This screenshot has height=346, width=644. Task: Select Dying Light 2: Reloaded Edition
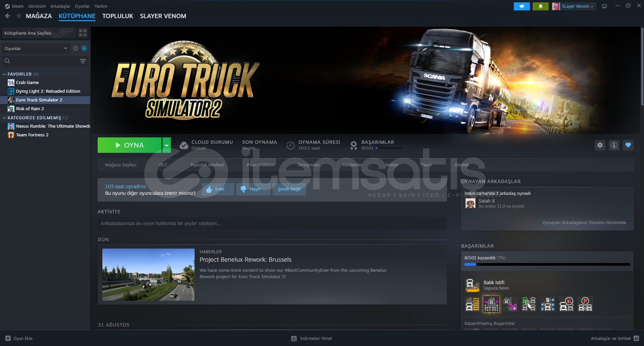(45, 91)
